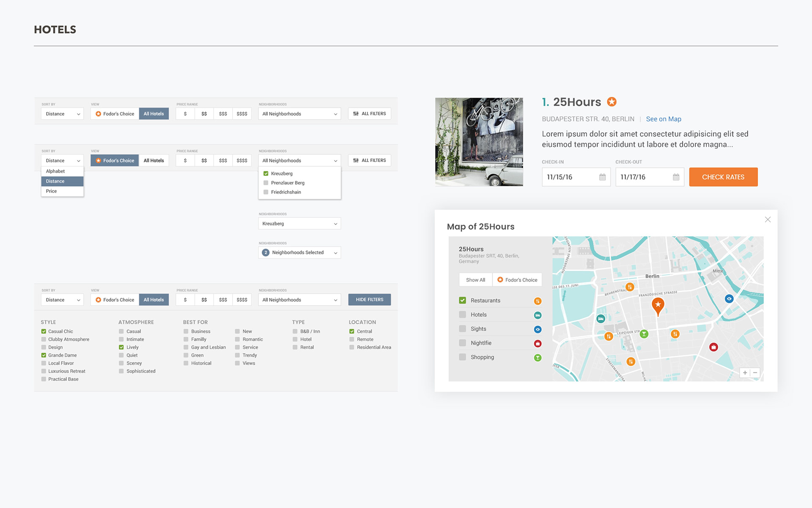Image resolution: width=812 pixels, height=508 pixels.
Task: Open the calendar icon in Check-out field
Action: coord(676,177)
